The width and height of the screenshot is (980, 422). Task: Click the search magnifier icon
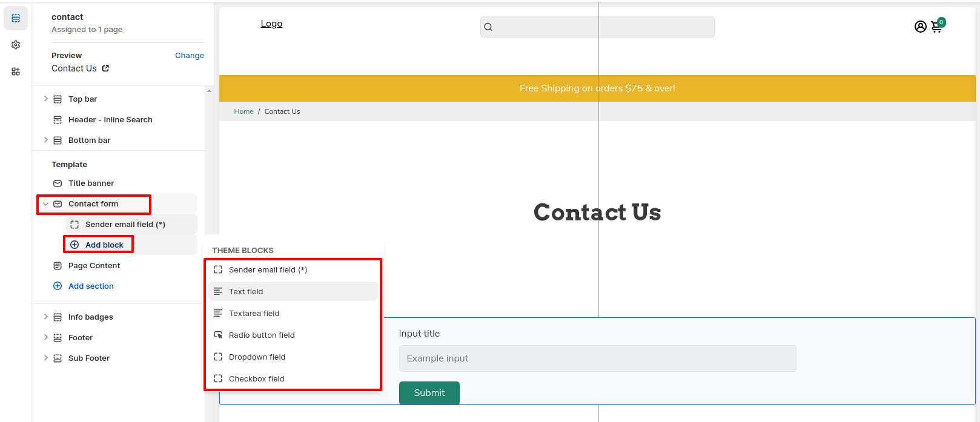click(x=488, y=27)
